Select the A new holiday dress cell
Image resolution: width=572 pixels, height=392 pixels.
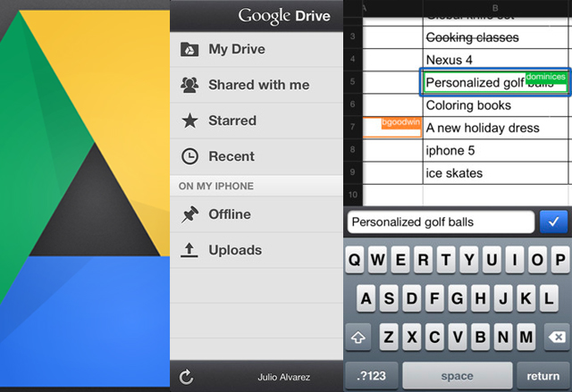click(x=495, y=128)
